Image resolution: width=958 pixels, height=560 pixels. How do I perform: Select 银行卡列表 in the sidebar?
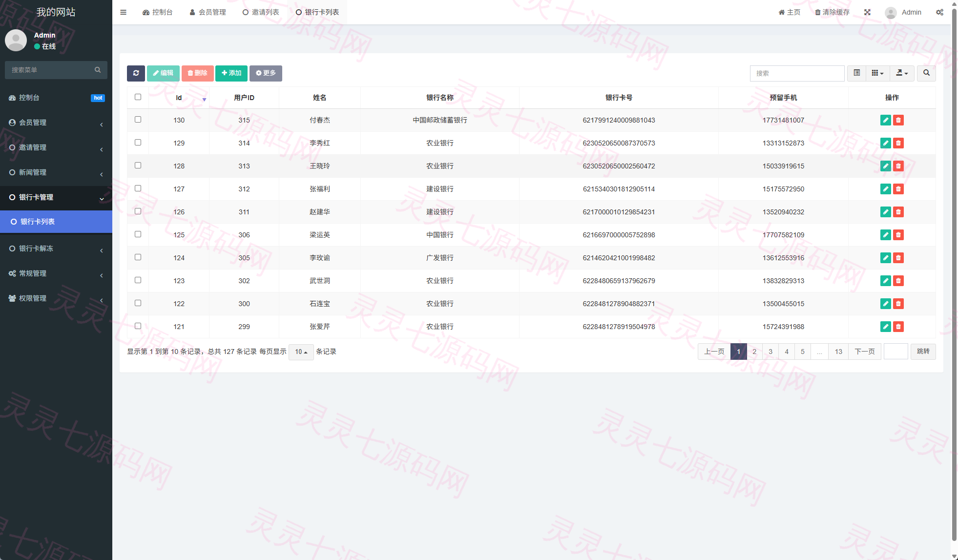tap(56, 222)
